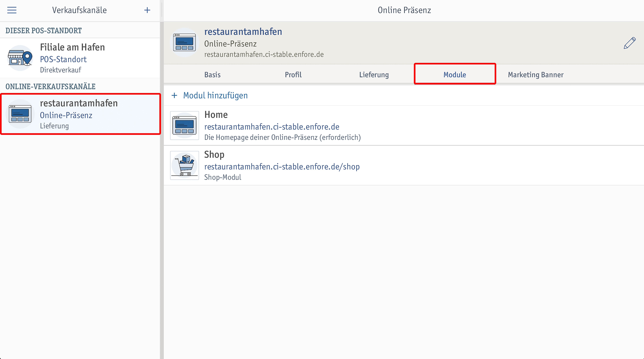
Task: Open the Shop module URL link
Action: [x=282, y=167]
